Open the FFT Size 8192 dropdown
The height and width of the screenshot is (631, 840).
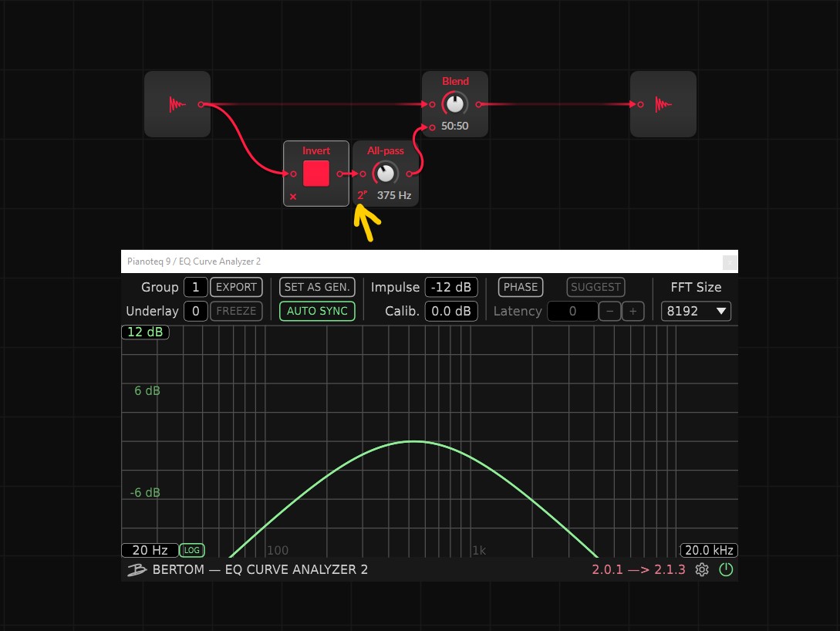696,311
